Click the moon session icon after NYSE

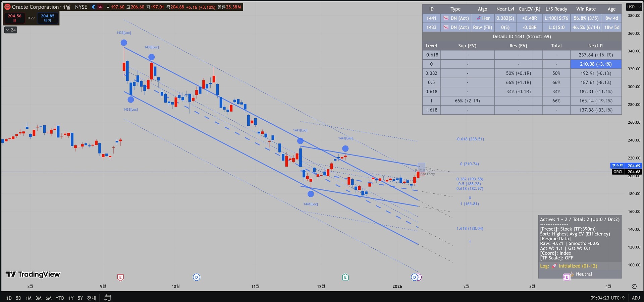94,7
